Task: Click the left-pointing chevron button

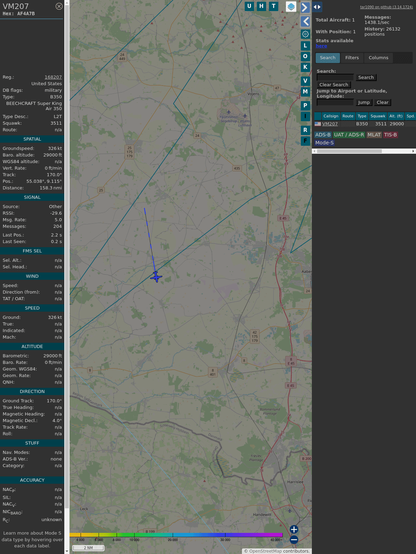Action: [x=305, y=22]
